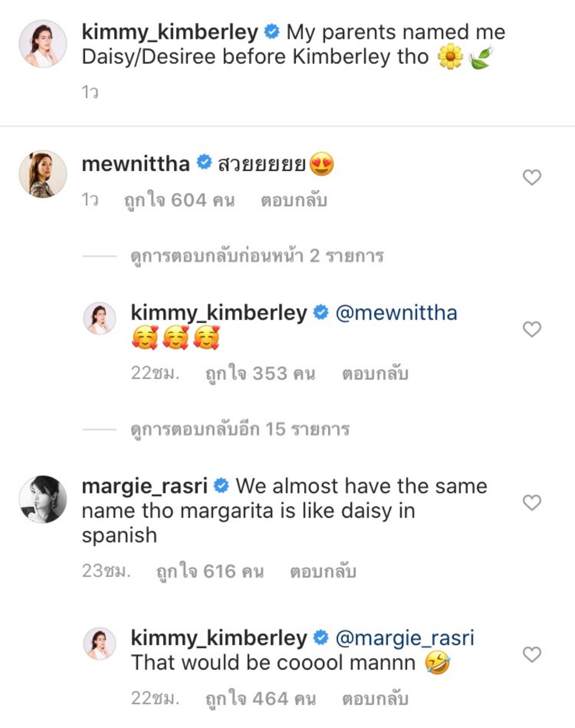View 604 likes on mewnittha's comment
The height and width of the screenshot is (728, 575).
tap(179, 200)
